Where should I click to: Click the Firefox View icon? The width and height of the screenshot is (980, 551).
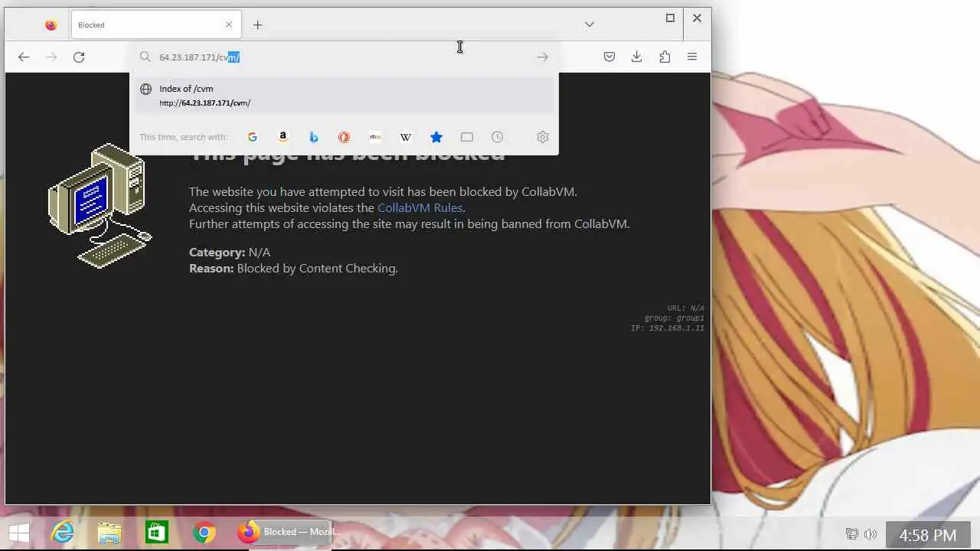51,25
